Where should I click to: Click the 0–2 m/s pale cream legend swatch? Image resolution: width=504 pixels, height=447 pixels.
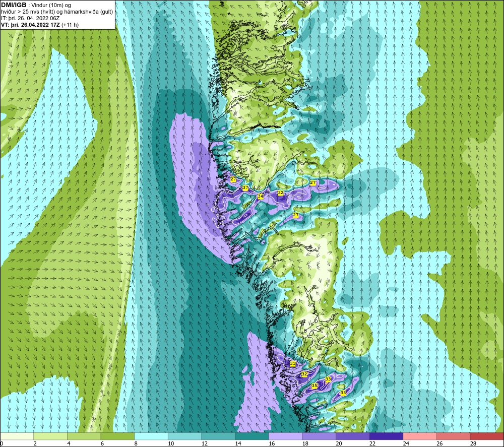coord(17,436)
